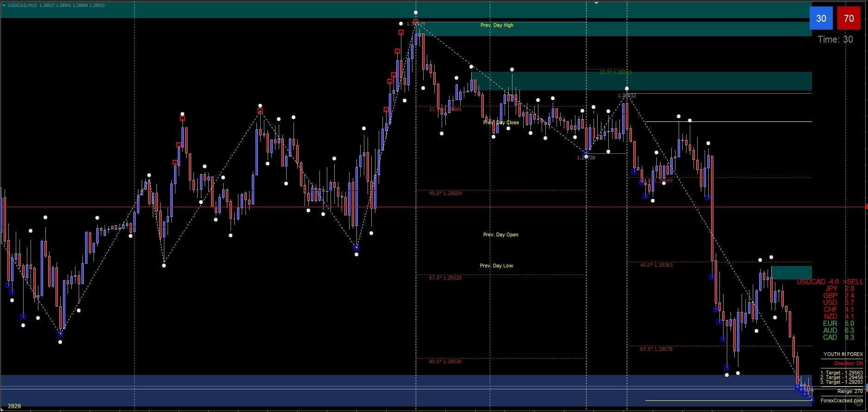Click the red 70 box
868x412 pixels.
[849, 19]
